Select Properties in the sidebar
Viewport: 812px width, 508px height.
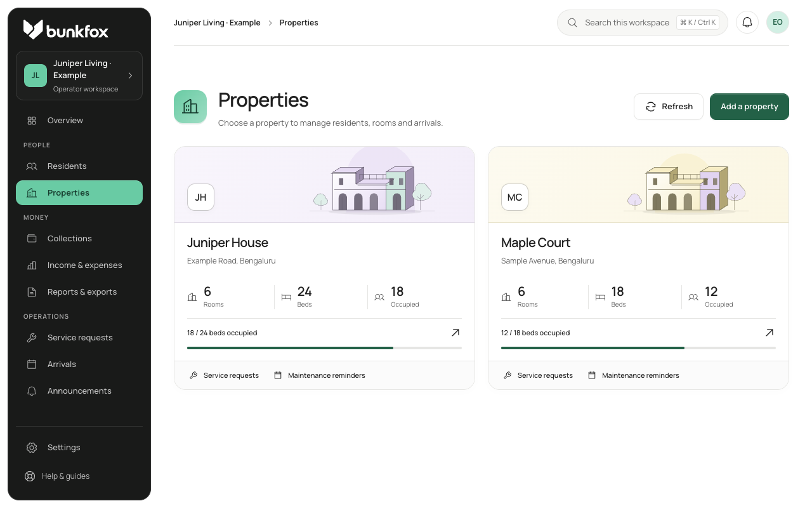(79, 193)
